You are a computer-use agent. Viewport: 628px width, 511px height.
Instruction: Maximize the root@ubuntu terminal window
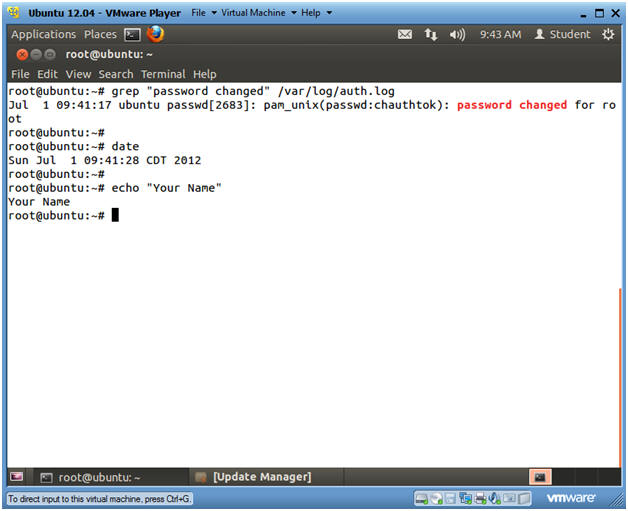point(50,54)
